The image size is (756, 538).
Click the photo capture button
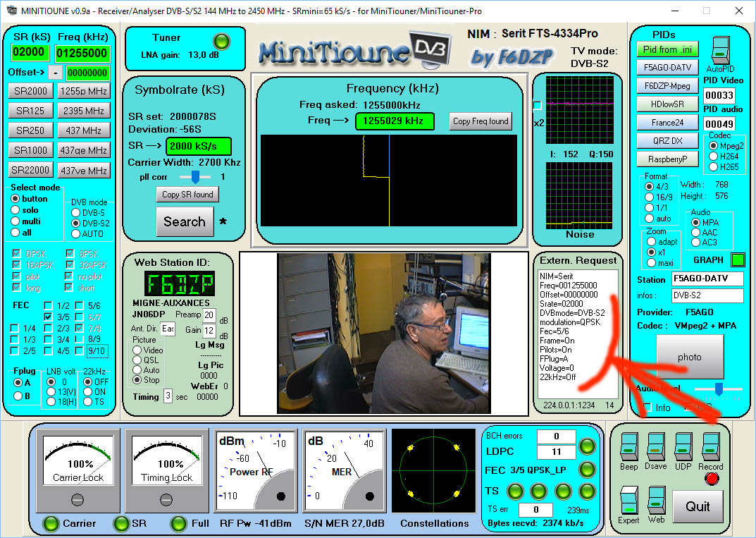[x=688, y=357]
